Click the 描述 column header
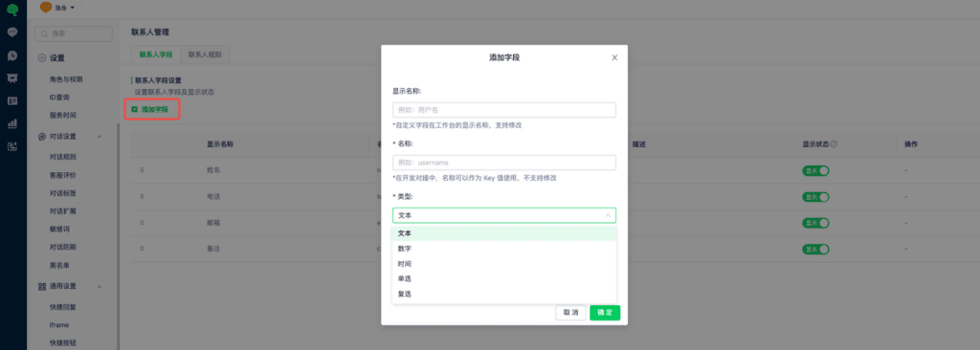980x350 pixels. click(638, 143)
